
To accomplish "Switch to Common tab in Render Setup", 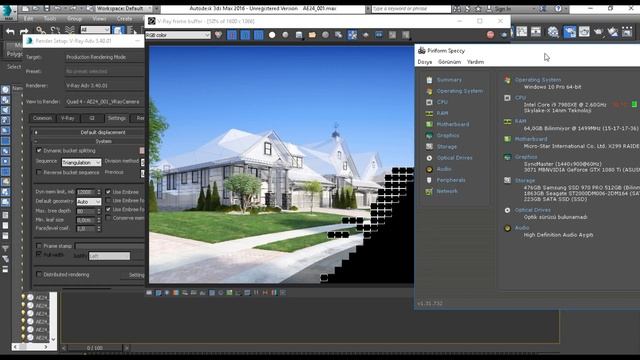I will point(42,118).
